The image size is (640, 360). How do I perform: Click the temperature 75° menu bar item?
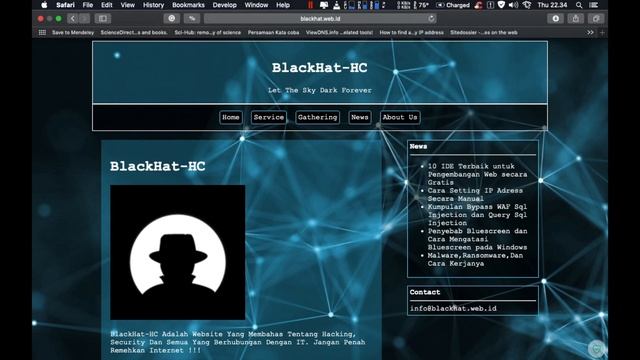point(421,5)
